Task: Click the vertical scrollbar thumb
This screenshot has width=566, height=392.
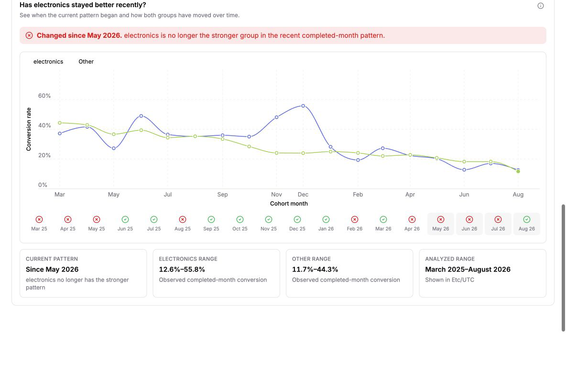Action: coord(563,268)
